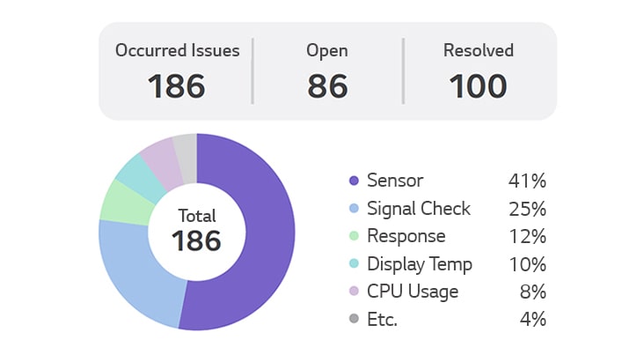Click the Etc. legend gray dot
The width and height of the screenshot is (644, 362).
354,319
